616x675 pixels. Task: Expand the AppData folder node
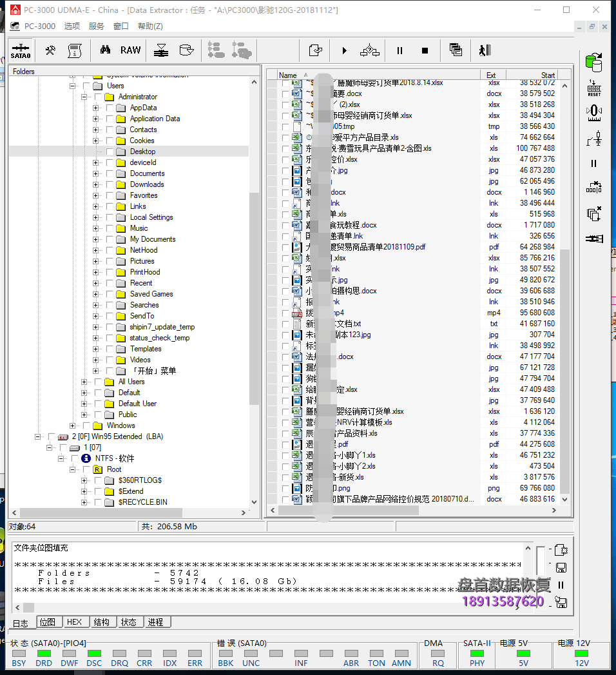click(x=95, y=108)
